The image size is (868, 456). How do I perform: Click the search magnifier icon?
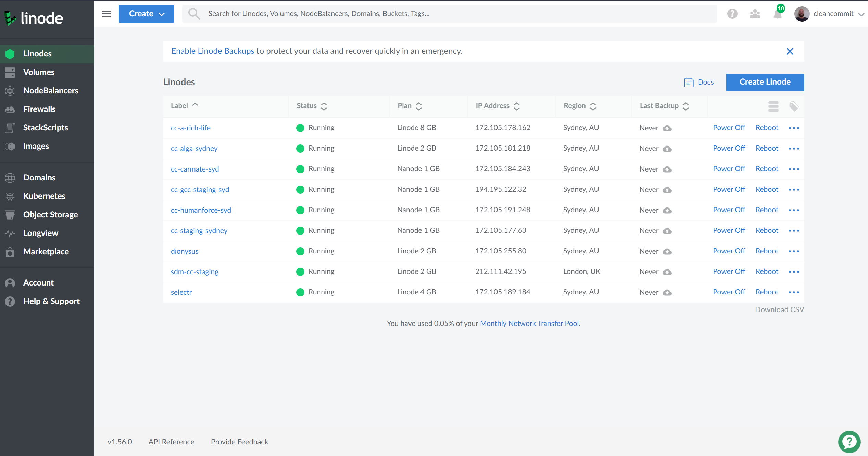coord(194,14)
